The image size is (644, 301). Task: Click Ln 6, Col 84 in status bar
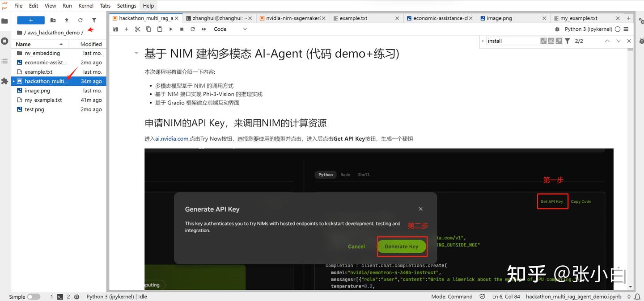coord(506,297)
